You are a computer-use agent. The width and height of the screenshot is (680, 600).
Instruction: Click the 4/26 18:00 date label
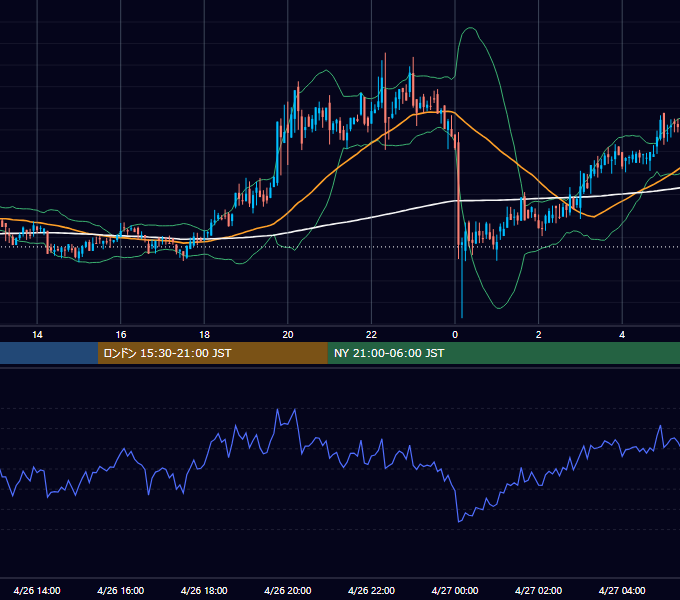click(204, 590)
